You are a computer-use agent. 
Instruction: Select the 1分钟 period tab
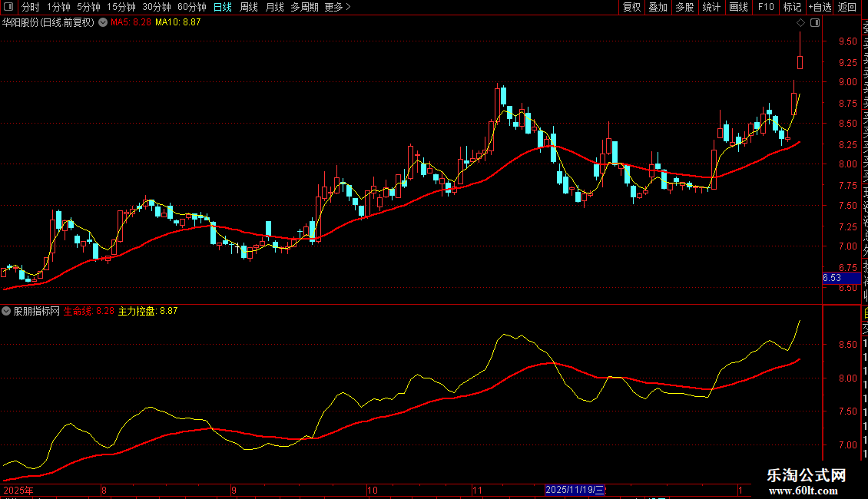coord(58,7)
